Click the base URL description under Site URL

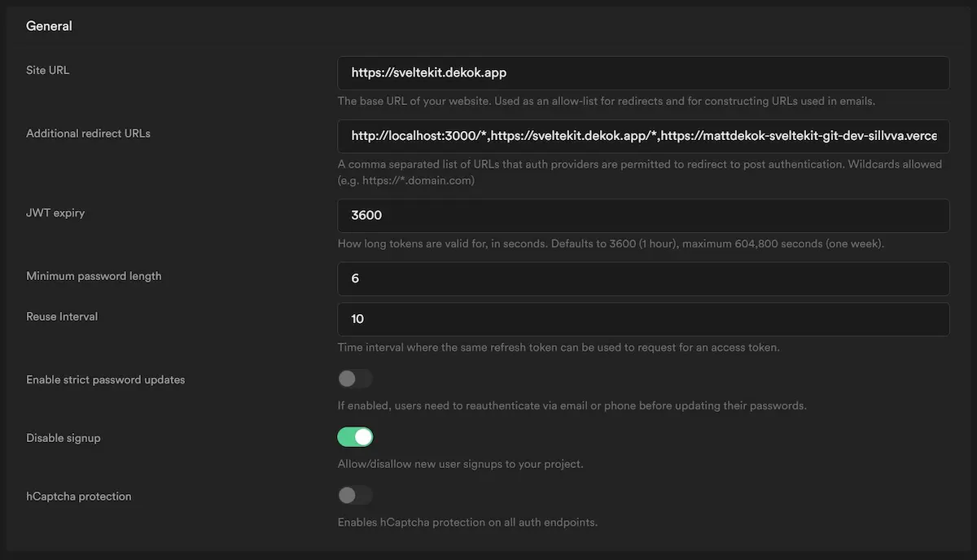606,102
